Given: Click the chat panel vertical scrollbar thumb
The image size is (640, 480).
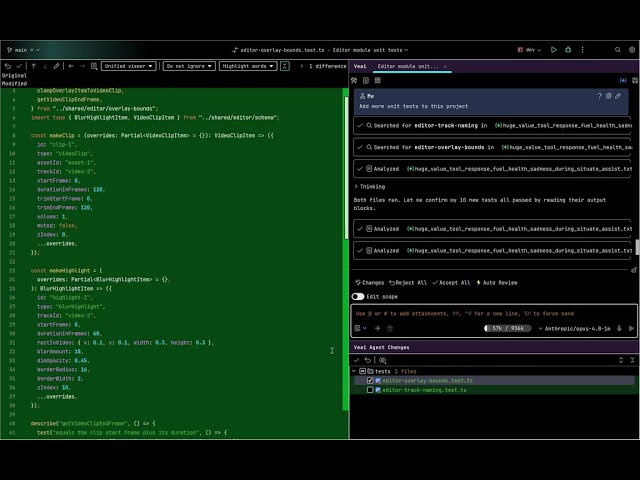Looking at the screenshot, I should tap(638, 247).
